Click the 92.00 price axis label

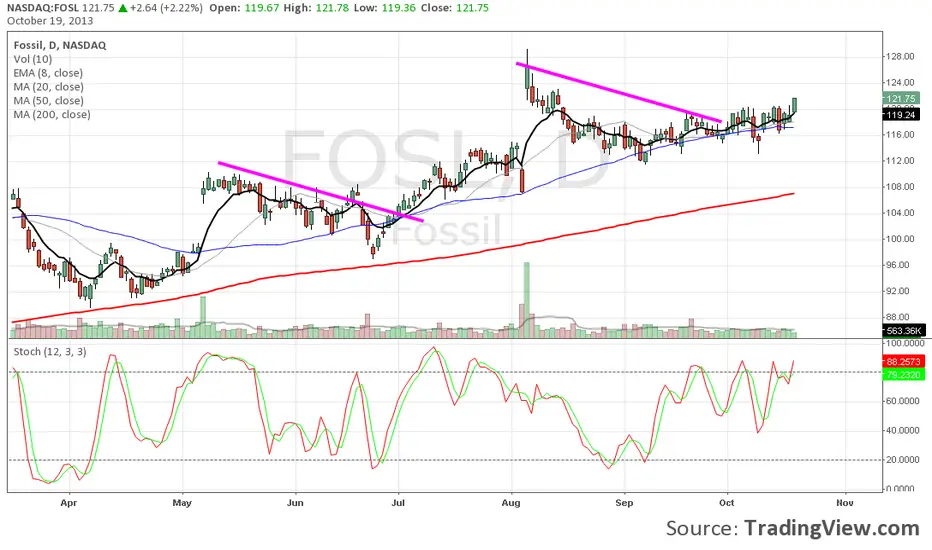pyautogui.click(x=898, y=291)
